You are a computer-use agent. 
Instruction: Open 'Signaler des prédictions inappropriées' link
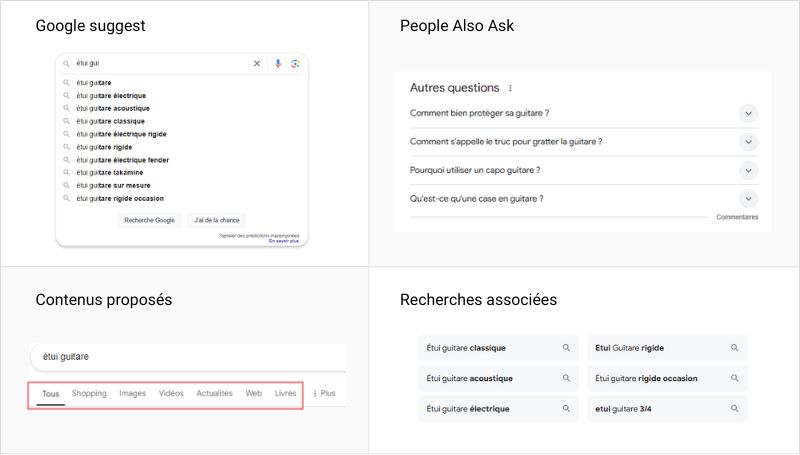pyautogui.click(x=259, y=236)
